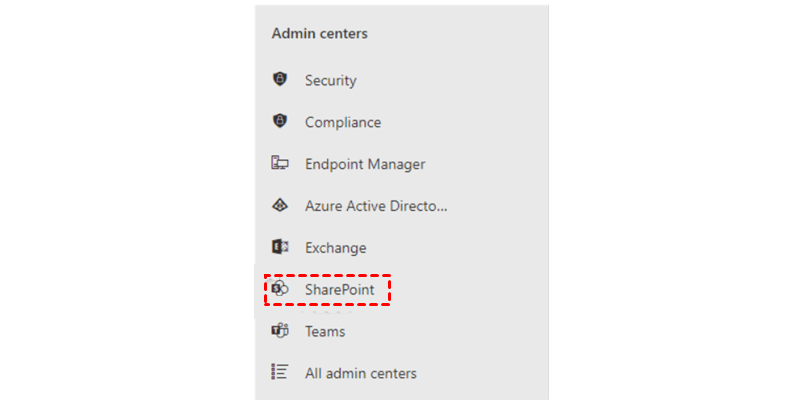Open the Security admin center label
The image size is (800, 400).
click(331, 80)
